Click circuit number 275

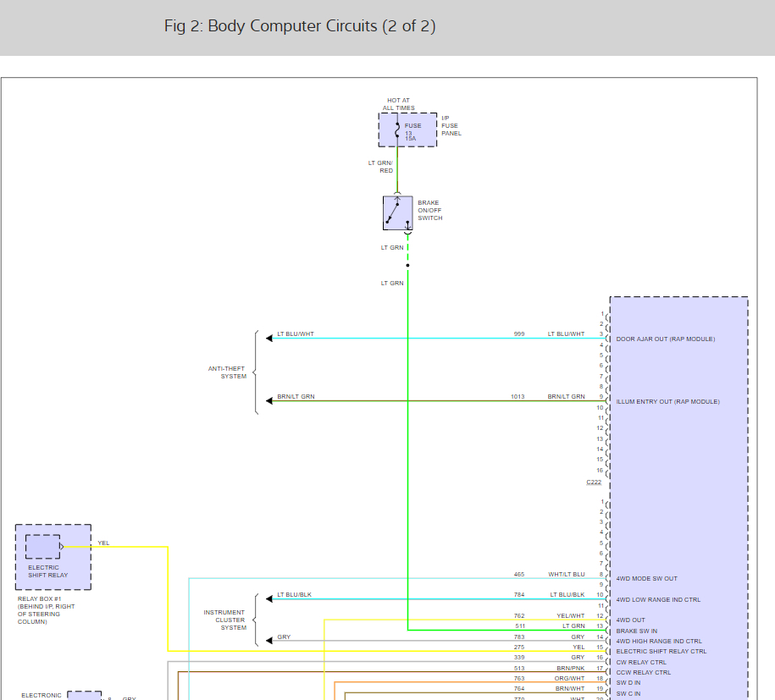[x=519, y=648]
